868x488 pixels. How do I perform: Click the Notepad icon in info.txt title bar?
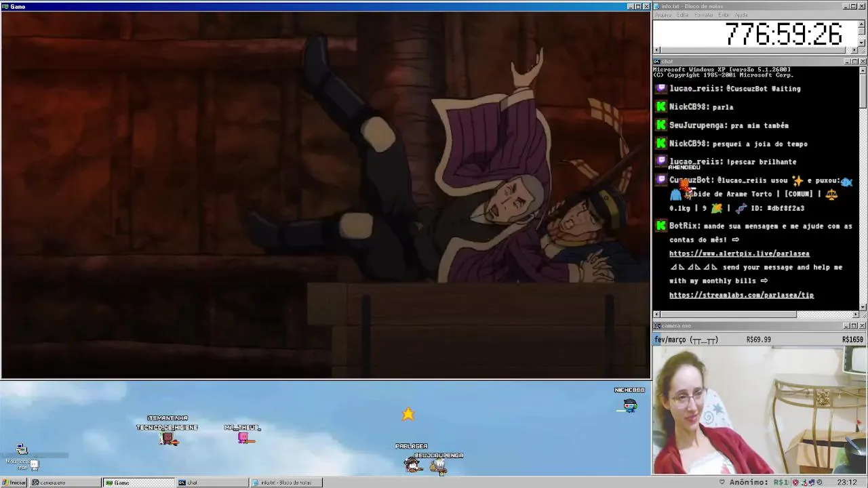[658, 7]
